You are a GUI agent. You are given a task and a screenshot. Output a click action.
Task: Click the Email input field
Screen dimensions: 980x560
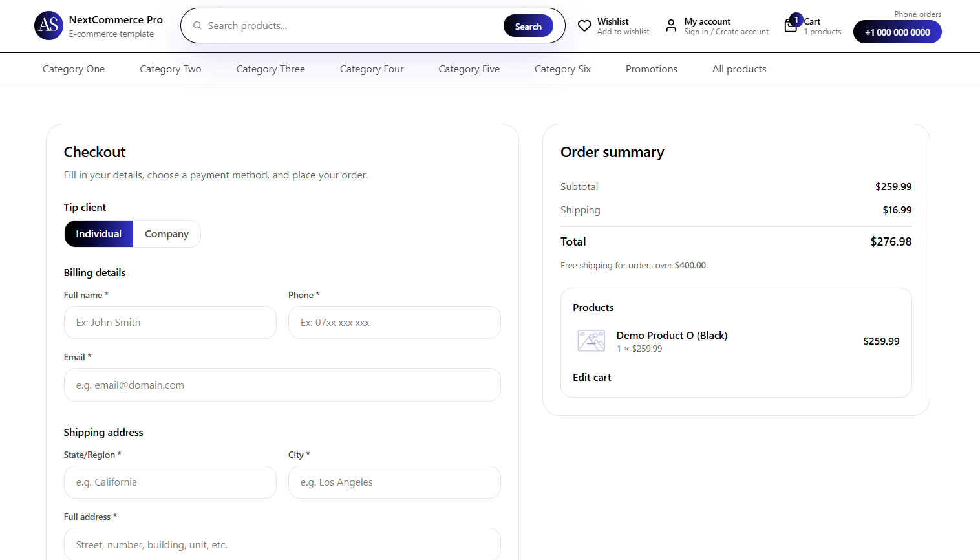tap(282, 385)
